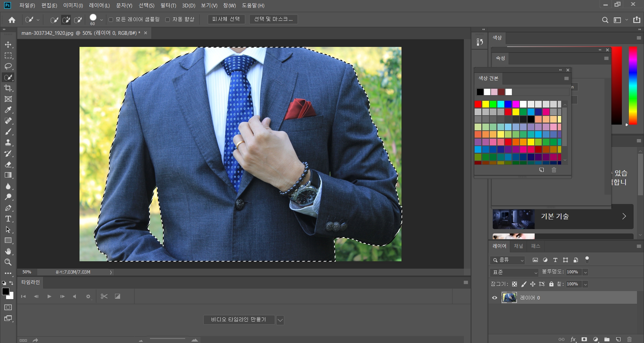Image resolution: width=644 pixels, height=343 pixels.
Task: Open the 표준 blend mode dropdown
Action: coord(514,272)
